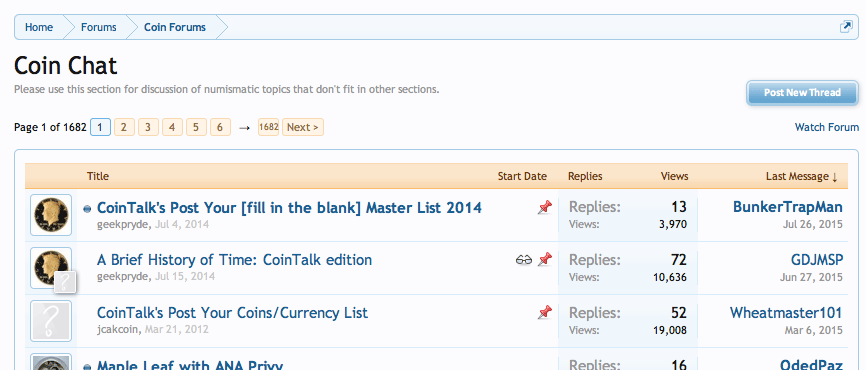
Task: Click reply count 13 on Master List thread
Action: [x=679, y=207]
